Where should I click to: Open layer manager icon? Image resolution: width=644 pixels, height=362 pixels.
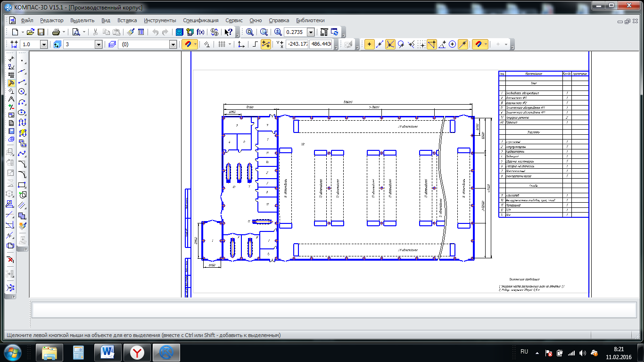[x=112, y=44]
